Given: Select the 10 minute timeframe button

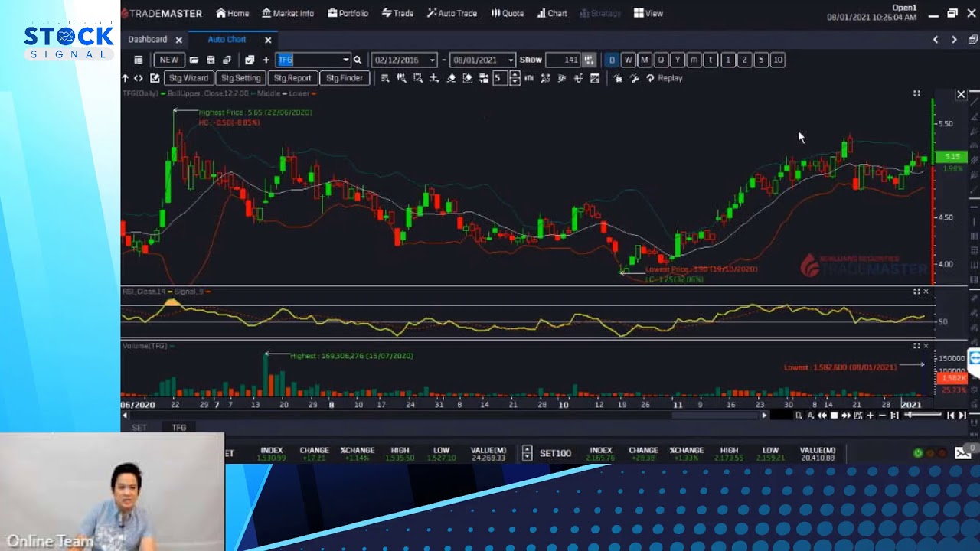Looking at the screenshot, I should pyautogui.click(x=777, y=60).
